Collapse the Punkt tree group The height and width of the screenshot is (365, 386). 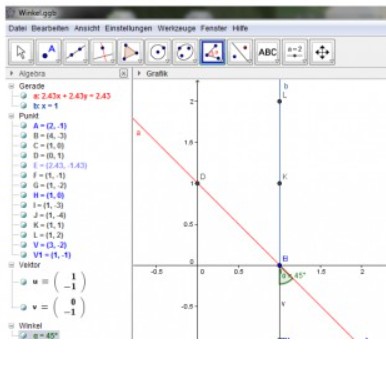pyautogui.click(x=12, y=116)
